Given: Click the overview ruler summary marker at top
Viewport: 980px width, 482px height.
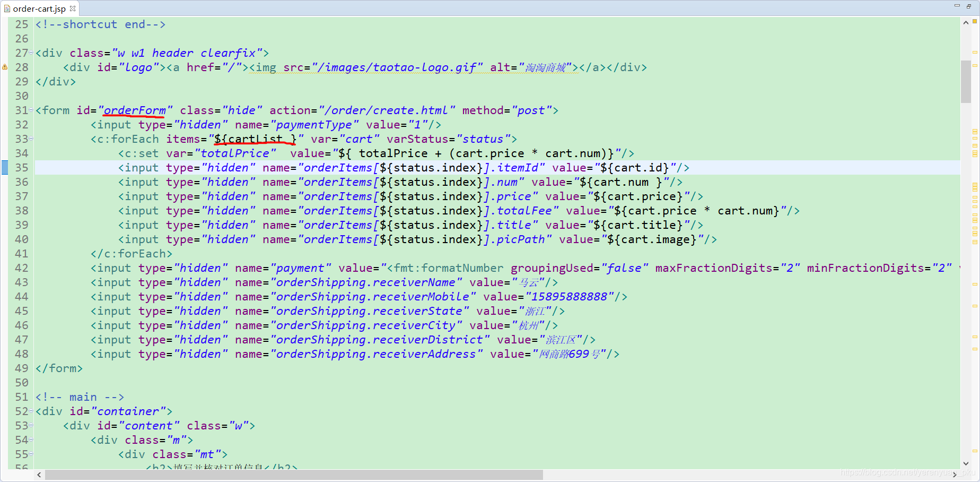Looking at the screenshot, I should point(975,21).
